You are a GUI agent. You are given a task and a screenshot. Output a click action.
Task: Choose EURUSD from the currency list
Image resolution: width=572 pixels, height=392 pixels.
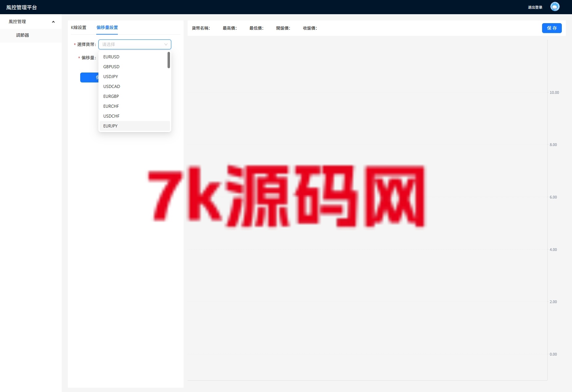tap(135, 57)
